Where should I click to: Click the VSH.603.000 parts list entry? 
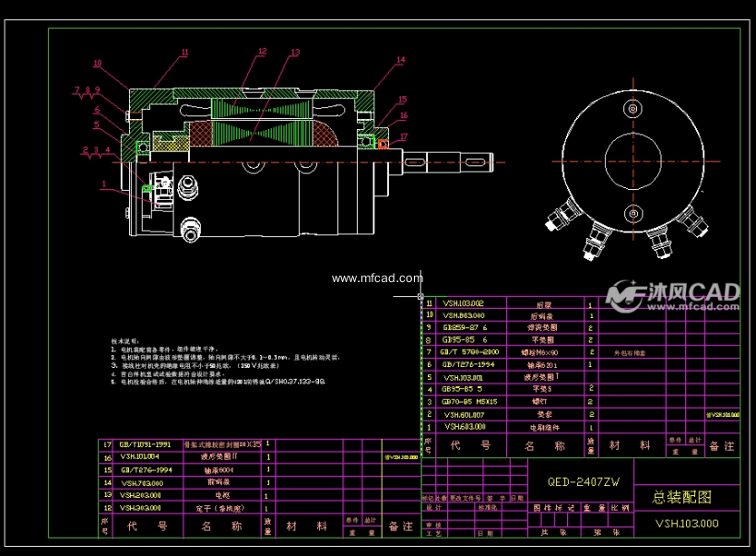click(465, 427)
